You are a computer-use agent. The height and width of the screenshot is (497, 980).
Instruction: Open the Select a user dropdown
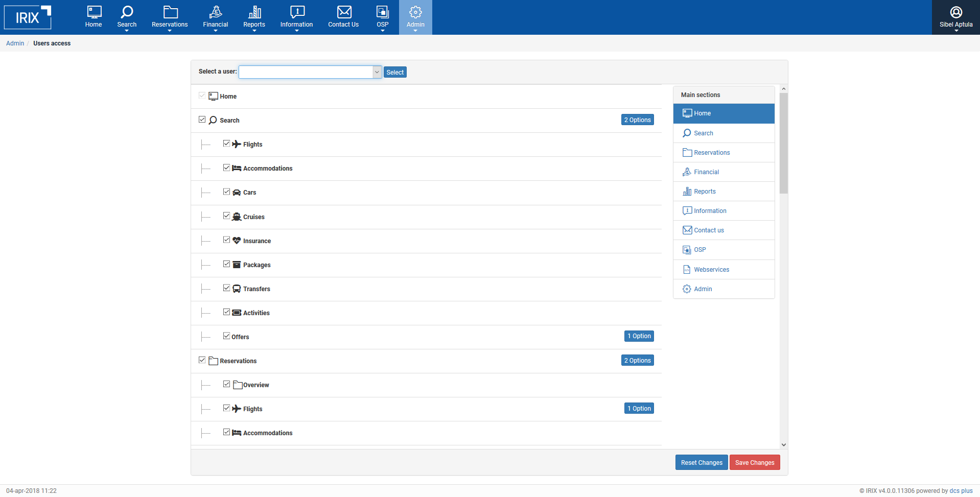pyautogui.click(x=377, y=72)
